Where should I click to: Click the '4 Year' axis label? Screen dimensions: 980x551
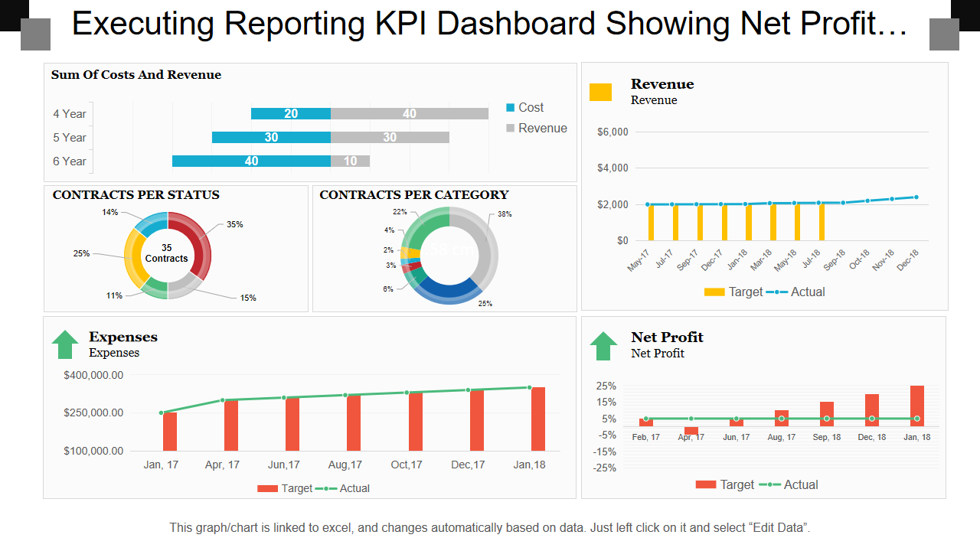(70, 114)
